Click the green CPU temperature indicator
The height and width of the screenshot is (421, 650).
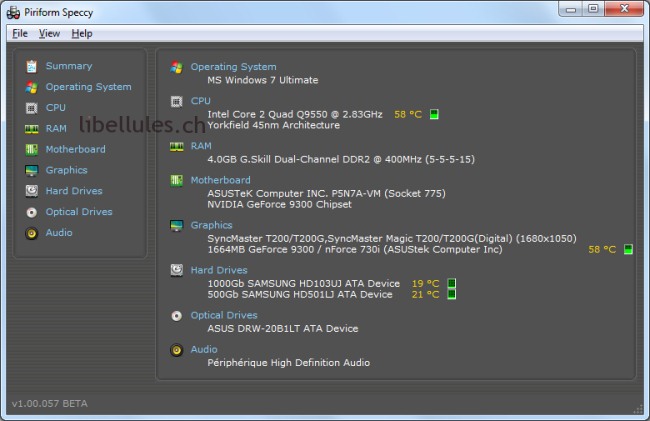click(x=434, y=114)
